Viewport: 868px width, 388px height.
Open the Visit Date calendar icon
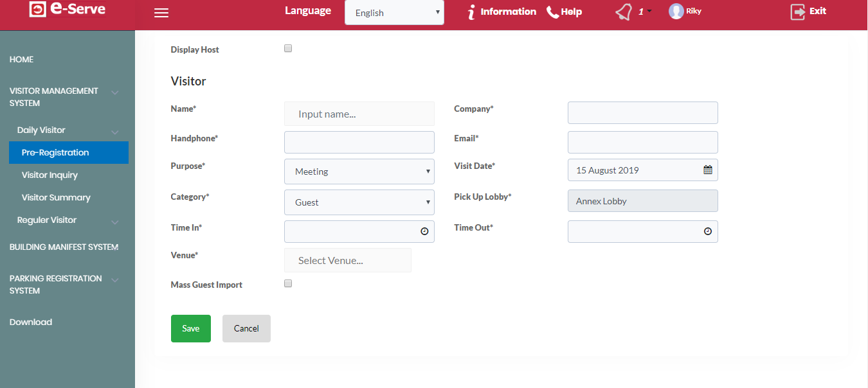coord(707,170)
